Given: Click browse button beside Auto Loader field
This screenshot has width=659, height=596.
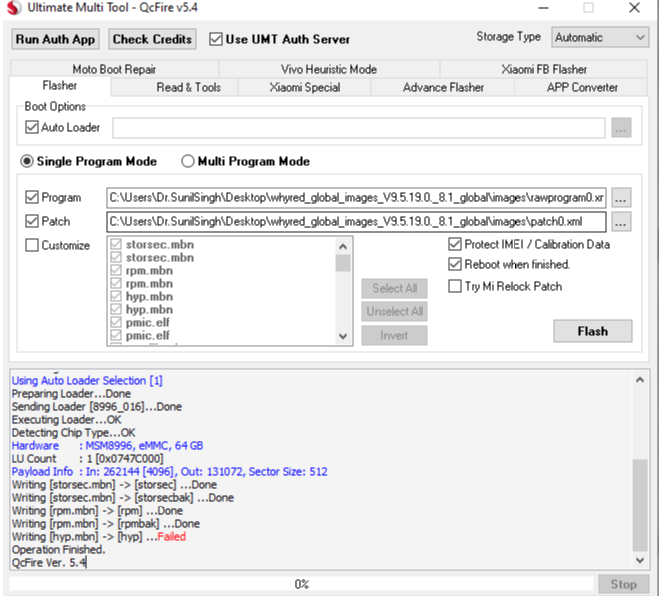Looking at the screenshot, I should 621,127.
